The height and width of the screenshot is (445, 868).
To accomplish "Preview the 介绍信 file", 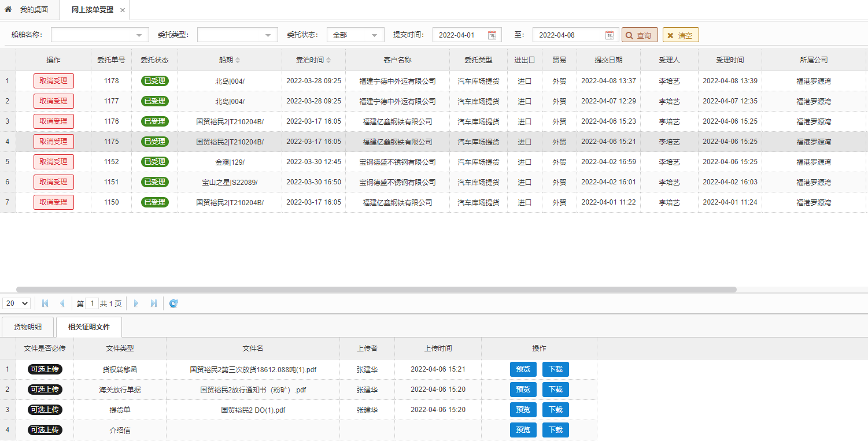I will pyautogui.click(x=523, y=430).
